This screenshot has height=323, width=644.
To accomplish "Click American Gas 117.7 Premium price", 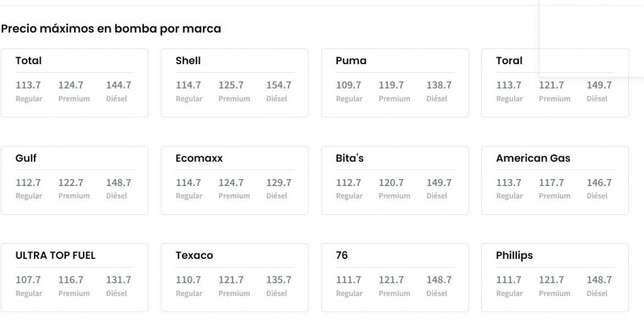I will (x=552, y=183).
